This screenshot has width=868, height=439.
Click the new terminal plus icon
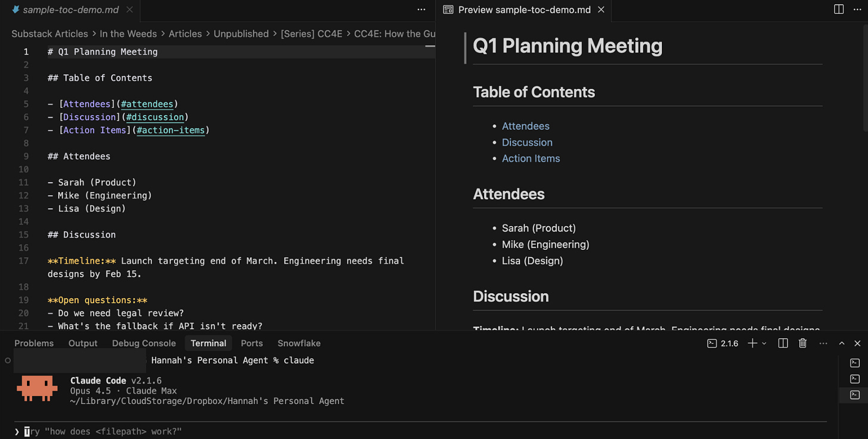click(x=752, y=343)
